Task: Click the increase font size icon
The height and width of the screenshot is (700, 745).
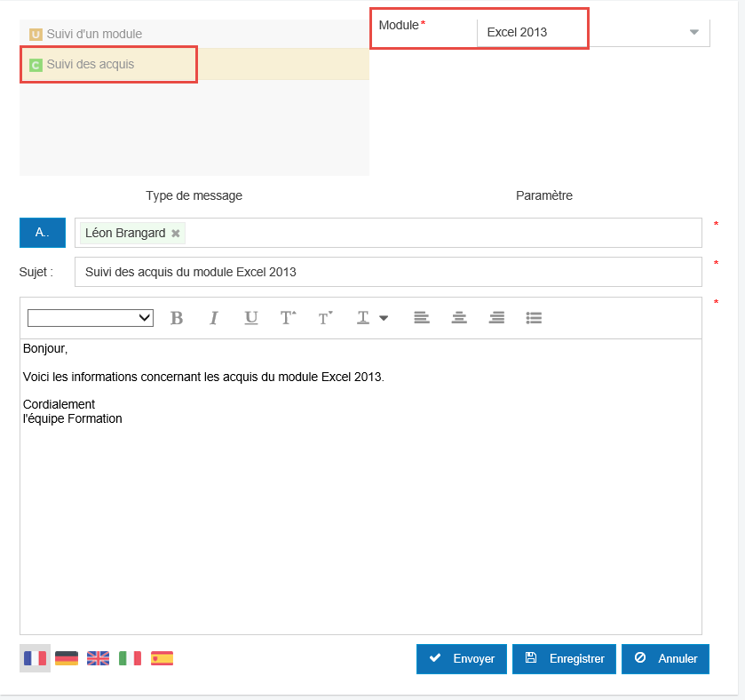Action: point(288,318)
